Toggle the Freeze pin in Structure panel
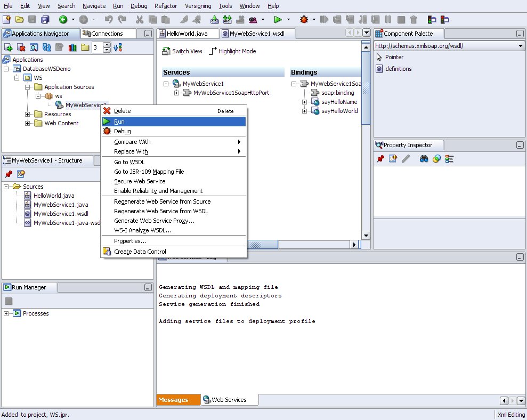Screen dimensions: 527x420 pyautogui.click(x=9, y=174)
